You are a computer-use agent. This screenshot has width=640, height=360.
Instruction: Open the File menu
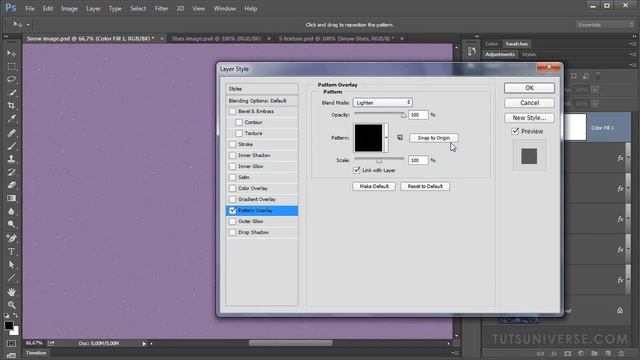coord(30,9)
